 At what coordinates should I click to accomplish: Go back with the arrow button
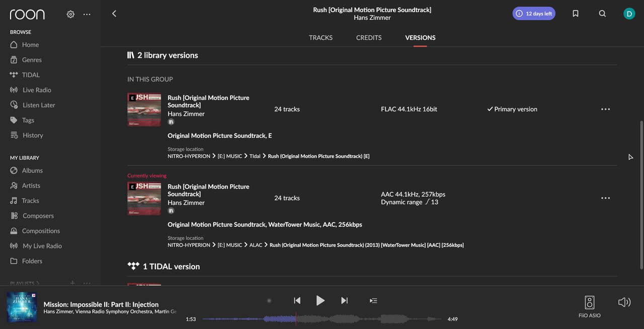click(x=114, y=14)
